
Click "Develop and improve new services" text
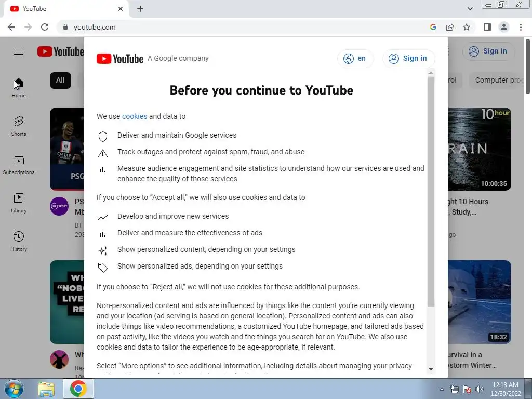pyautogui.click(x=173, y=216)
